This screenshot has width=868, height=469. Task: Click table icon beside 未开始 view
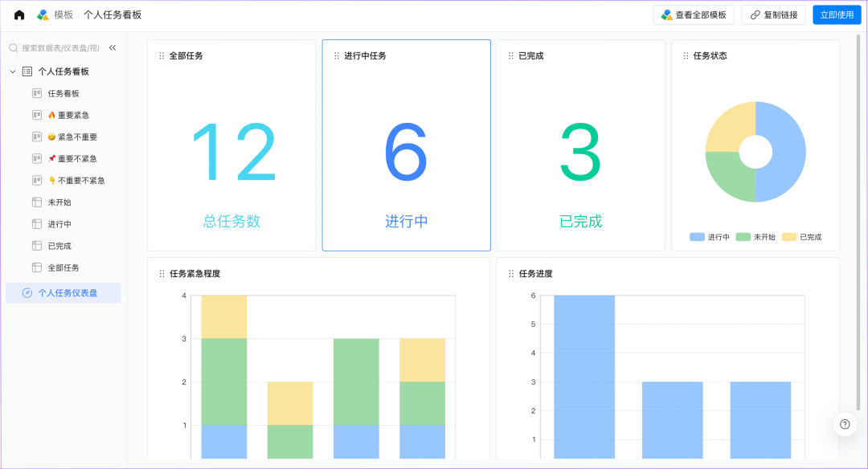[x=37, y=202]
